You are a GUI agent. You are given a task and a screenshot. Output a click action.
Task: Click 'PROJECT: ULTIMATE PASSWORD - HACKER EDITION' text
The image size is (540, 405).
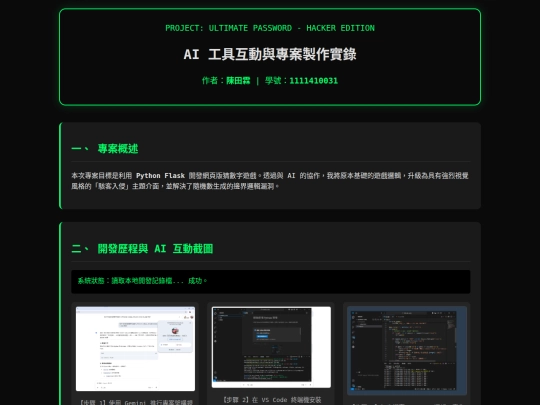pyautogui.click(x=270, y=28)
